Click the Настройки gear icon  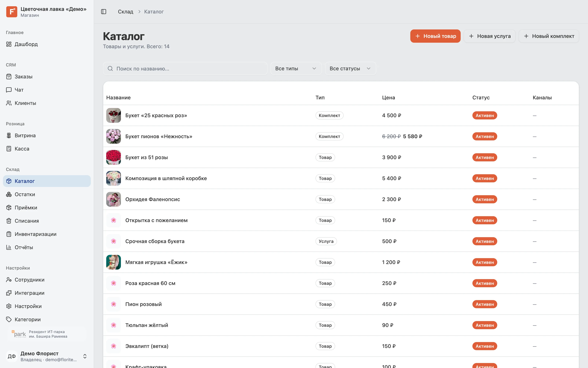coord(9,306)
